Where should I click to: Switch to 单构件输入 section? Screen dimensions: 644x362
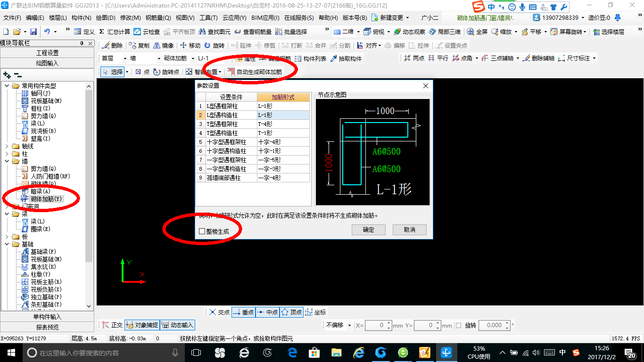pyautogui.click(x=47, y=317)
